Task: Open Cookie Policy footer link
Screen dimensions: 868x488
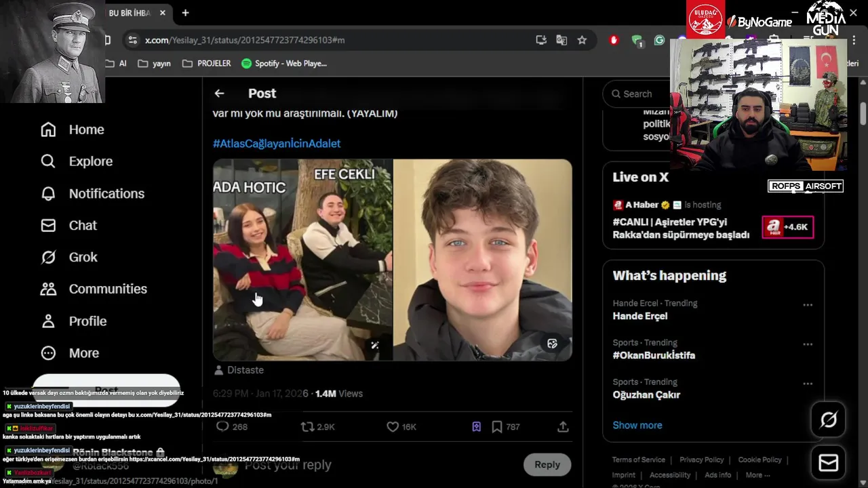Action: [760, 460]
